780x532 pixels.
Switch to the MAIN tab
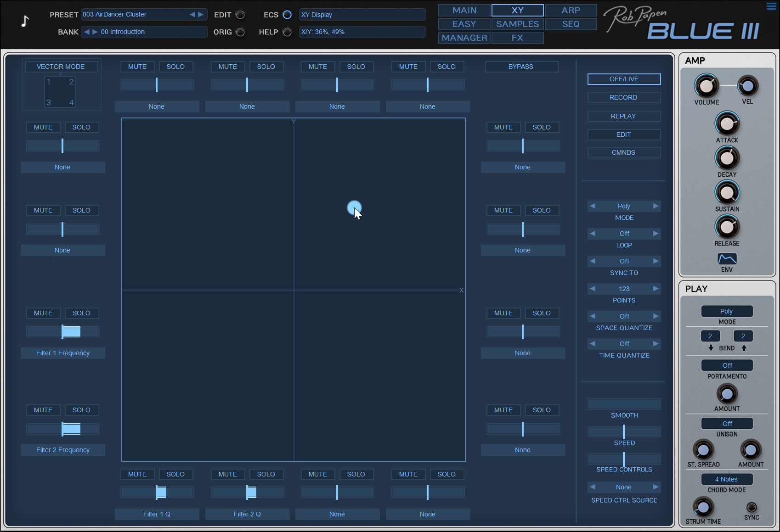(x=464, y=10)
